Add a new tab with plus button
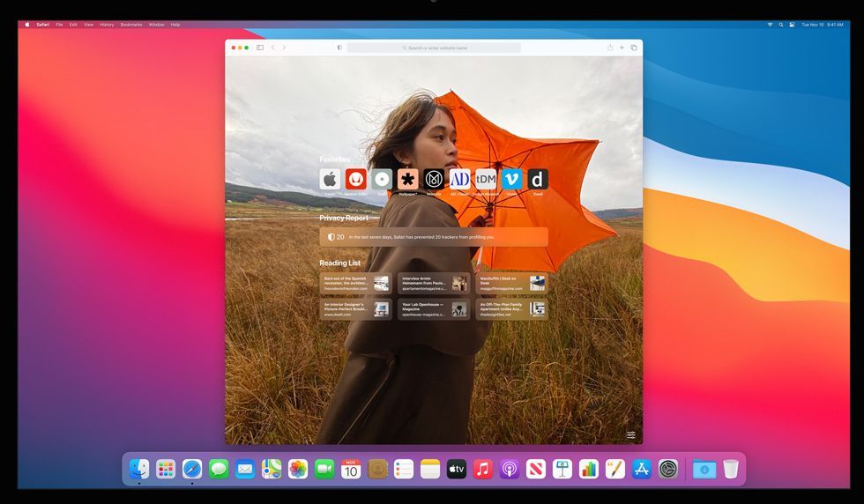The image size is (864, 504). coord(622,48)
